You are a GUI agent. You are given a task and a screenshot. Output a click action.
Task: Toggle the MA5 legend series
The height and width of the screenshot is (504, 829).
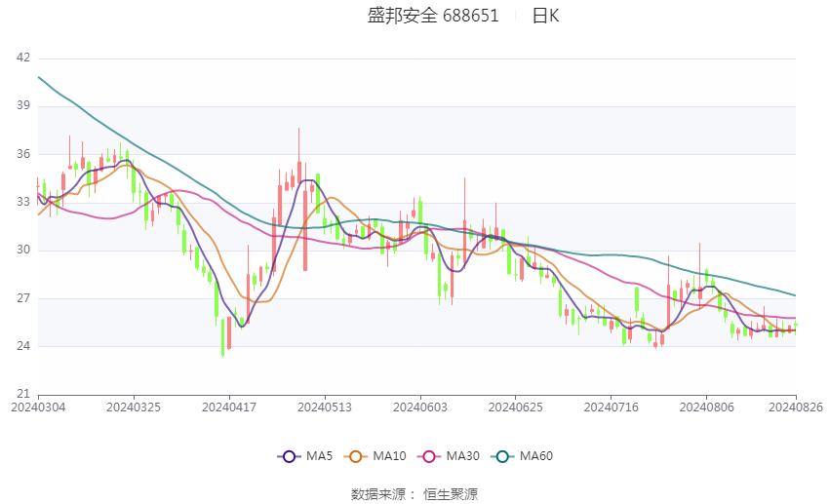pyautogui.click(x=305, y=456)
